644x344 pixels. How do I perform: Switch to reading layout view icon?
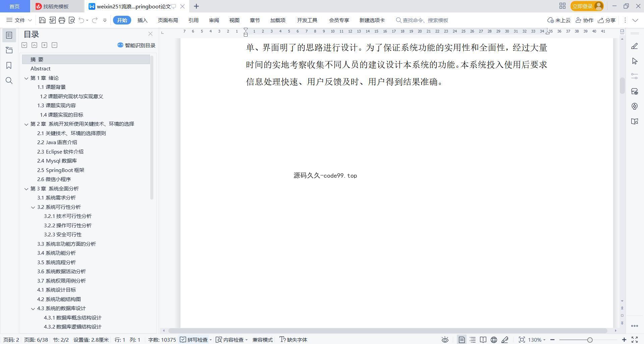483,340
